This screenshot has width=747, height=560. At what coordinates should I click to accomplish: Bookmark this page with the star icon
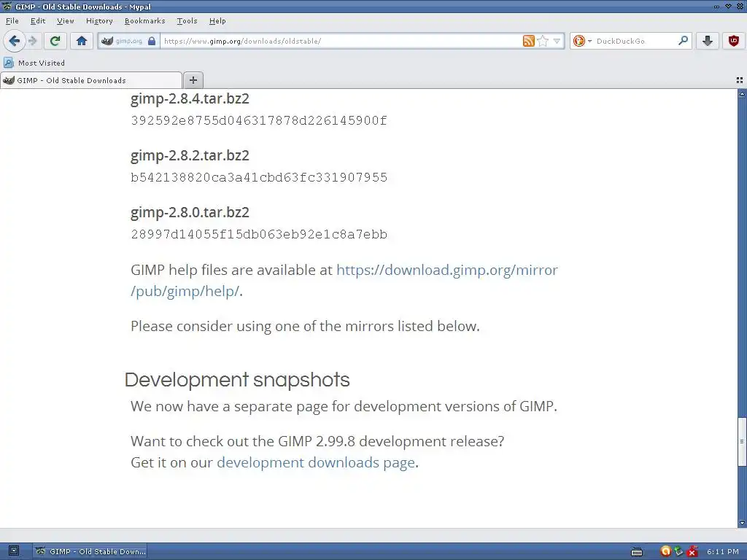(x=543, y=41)
